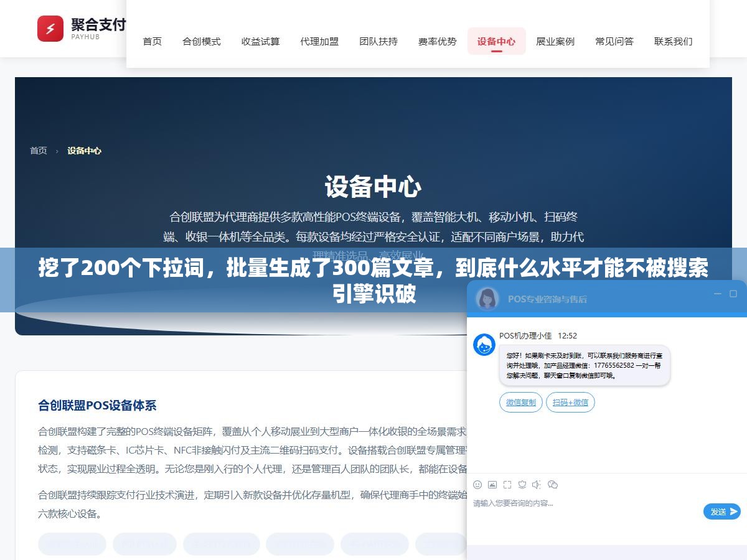Viewport: 747px width, 560px height.
Task: Click the red 聚合支付 PayHub logo icon
Action: [50, 29]
